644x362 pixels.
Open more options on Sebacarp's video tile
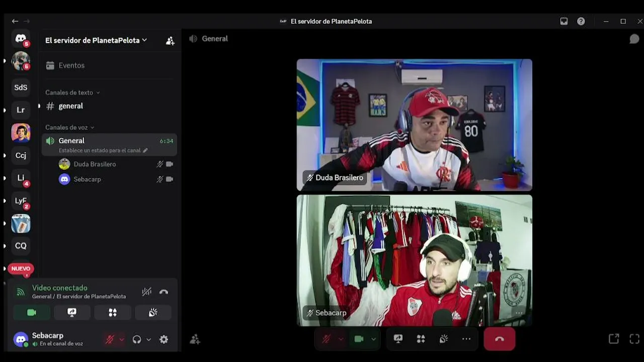coord(519,313)
